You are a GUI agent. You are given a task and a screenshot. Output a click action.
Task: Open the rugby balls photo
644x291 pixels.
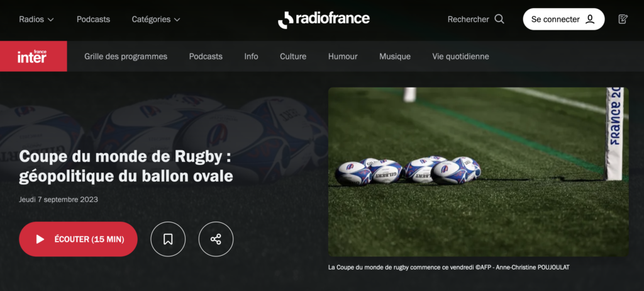[478, 172]
